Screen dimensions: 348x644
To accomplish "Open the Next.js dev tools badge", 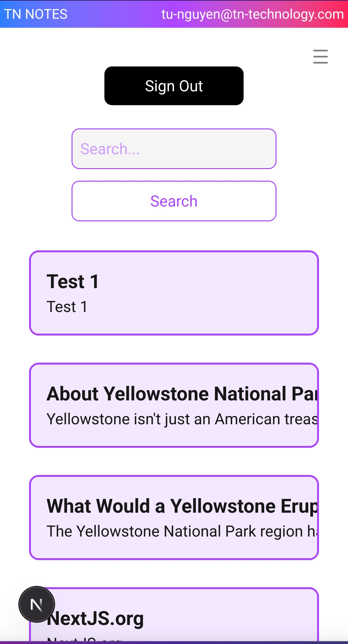I will click(x=37, y=604).
